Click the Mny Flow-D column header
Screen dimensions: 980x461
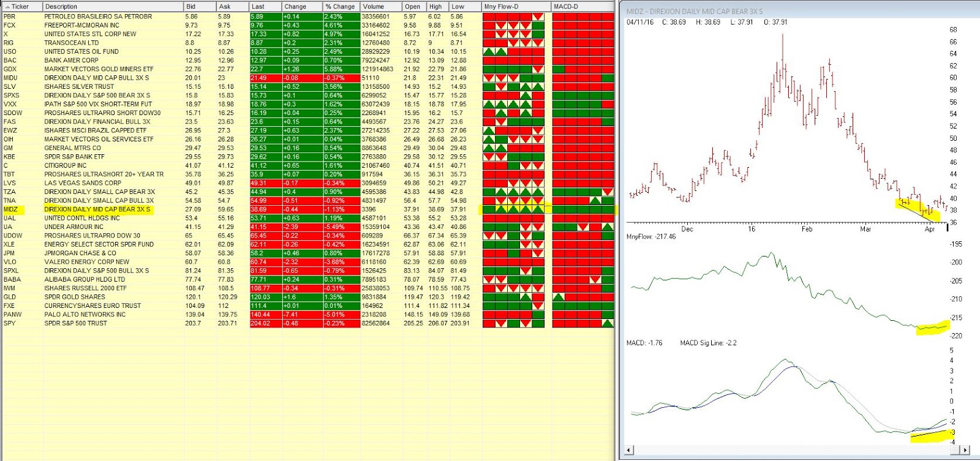pos(516,7)
